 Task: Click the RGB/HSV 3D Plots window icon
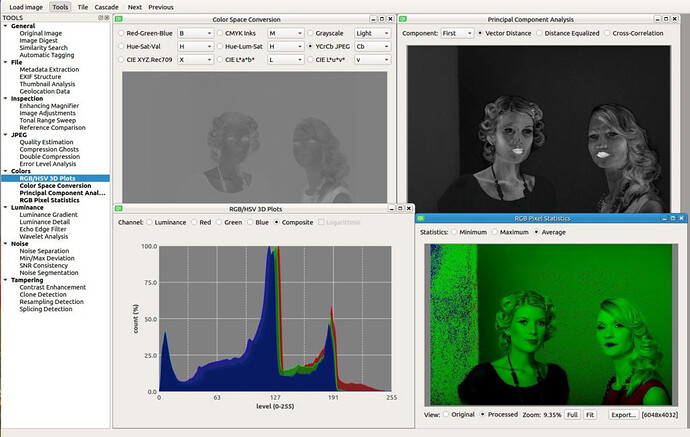coord(119,208)
